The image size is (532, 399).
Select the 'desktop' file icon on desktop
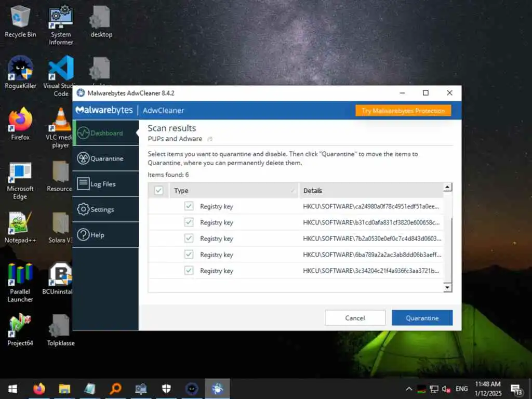point(101,21)
